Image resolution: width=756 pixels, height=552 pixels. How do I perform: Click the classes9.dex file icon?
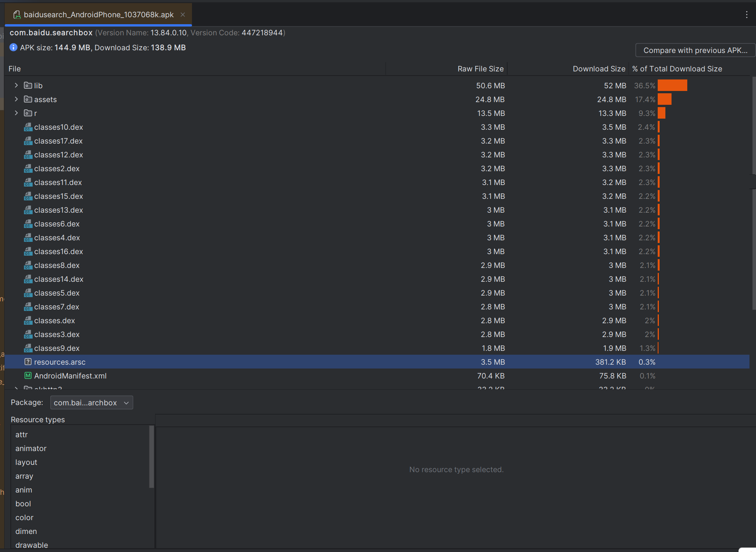coord(28,348)
